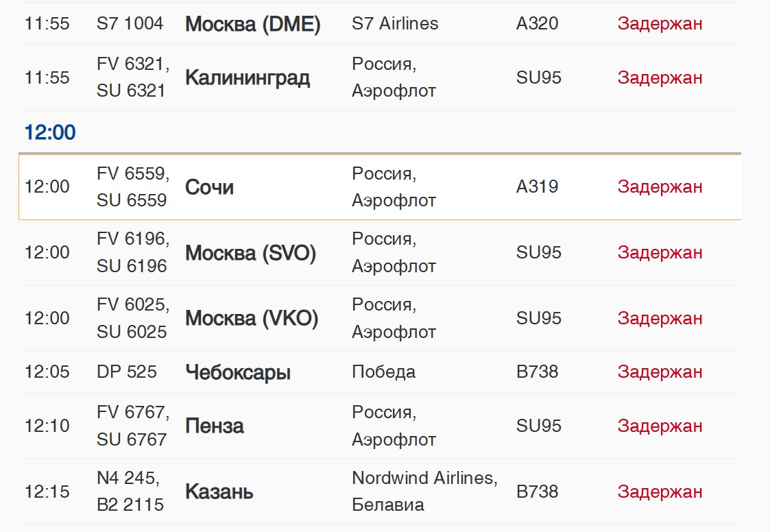The width and height of the screenshot is (770, 532).
Task: Click the 12:10 departure time of Пенза
Action: click(47, 426)
